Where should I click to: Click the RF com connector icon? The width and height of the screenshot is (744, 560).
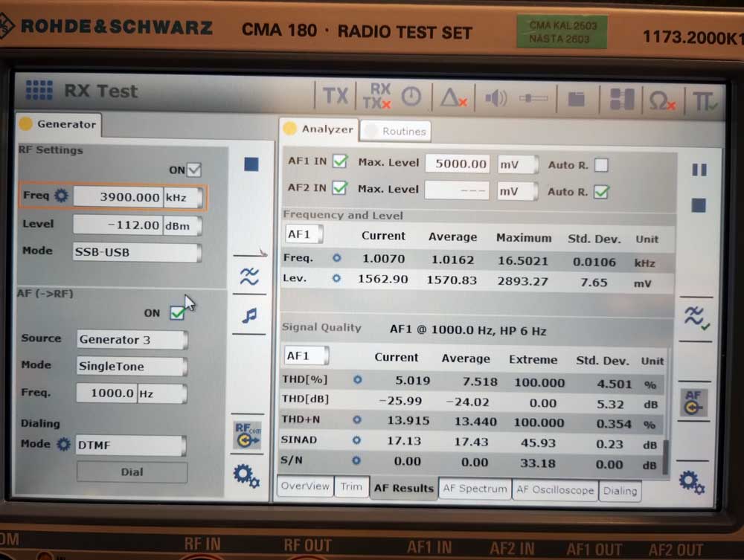point(248,435)
